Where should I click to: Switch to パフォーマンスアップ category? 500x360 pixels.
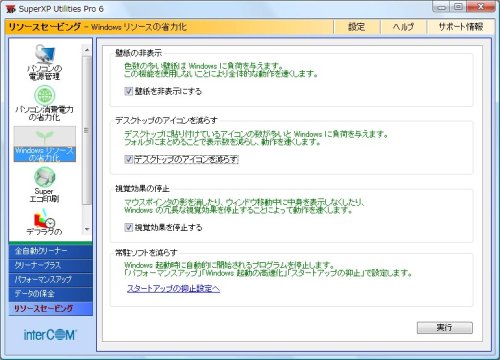(51, 279)
